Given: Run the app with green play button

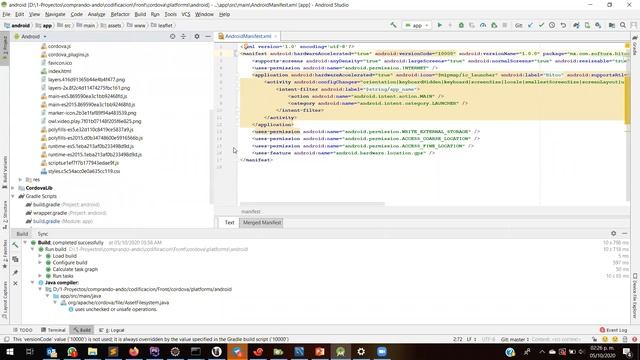Looking at the screenshot, I should click(440, 25).
